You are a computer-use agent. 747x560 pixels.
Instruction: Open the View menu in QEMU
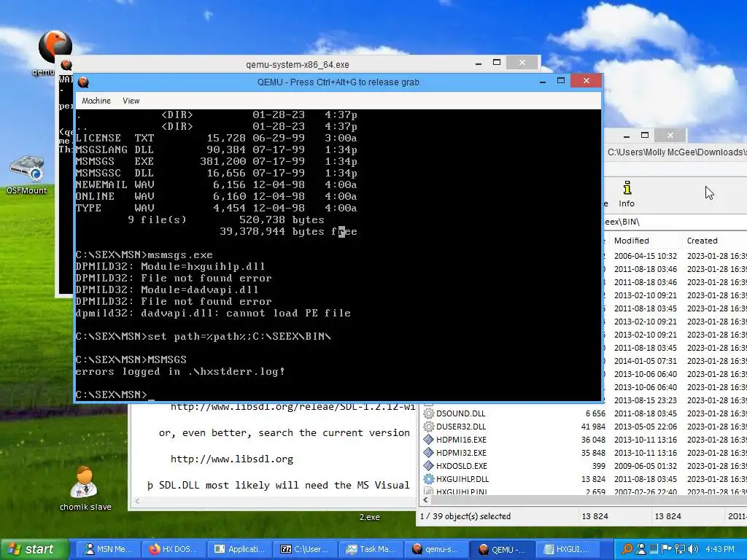(x=131, y=101)
